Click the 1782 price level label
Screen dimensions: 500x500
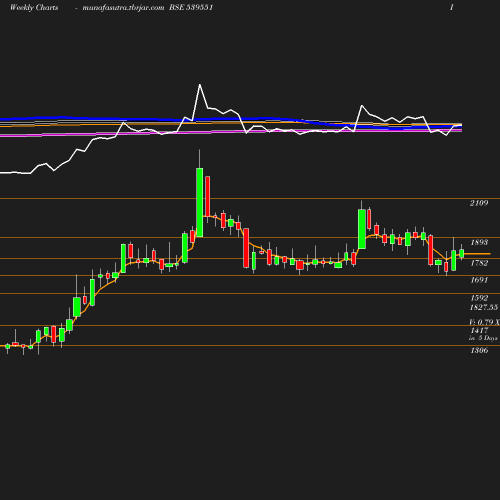point(479,263)
